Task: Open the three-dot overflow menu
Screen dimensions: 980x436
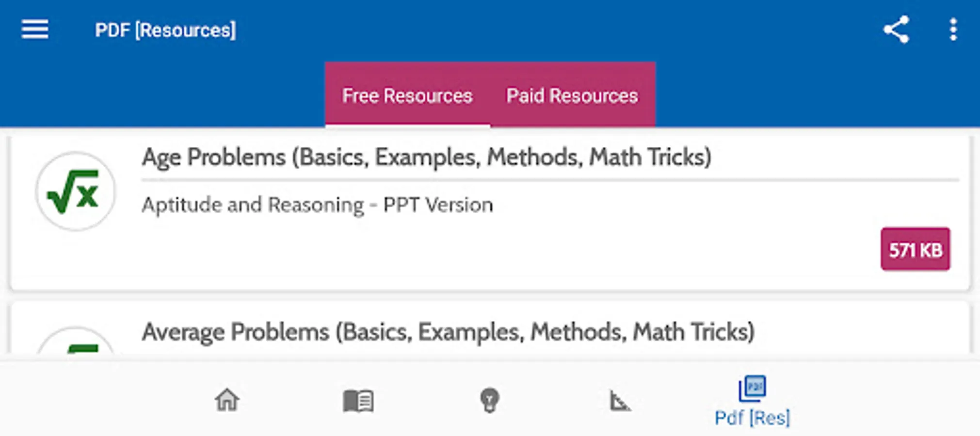Action: [953, 30]
